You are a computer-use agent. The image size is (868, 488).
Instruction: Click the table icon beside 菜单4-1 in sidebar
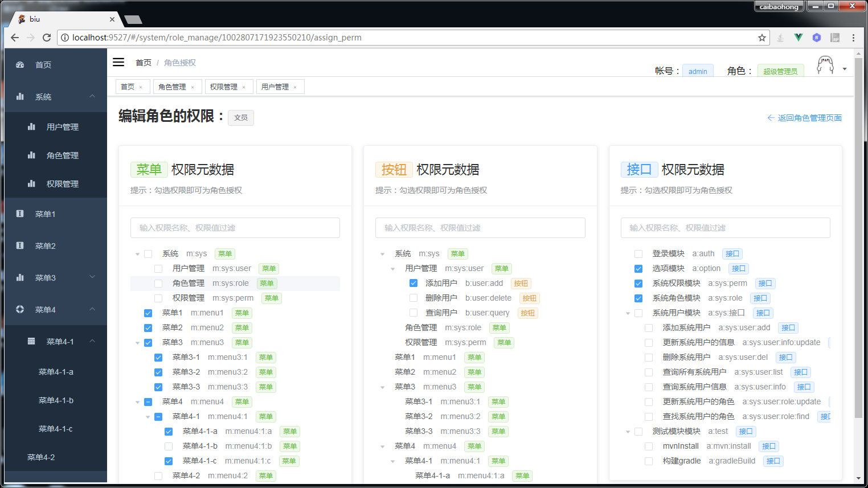coord(31,341)
